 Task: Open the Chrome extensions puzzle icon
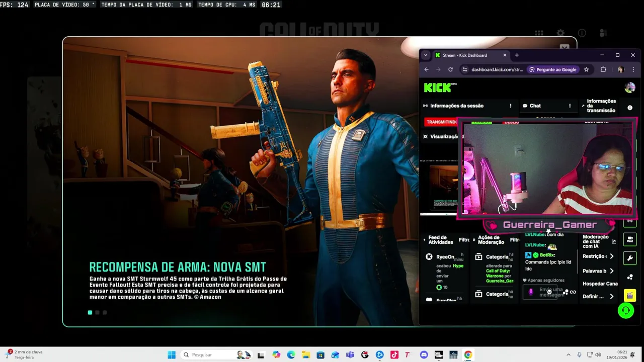(x=603, y=69)
